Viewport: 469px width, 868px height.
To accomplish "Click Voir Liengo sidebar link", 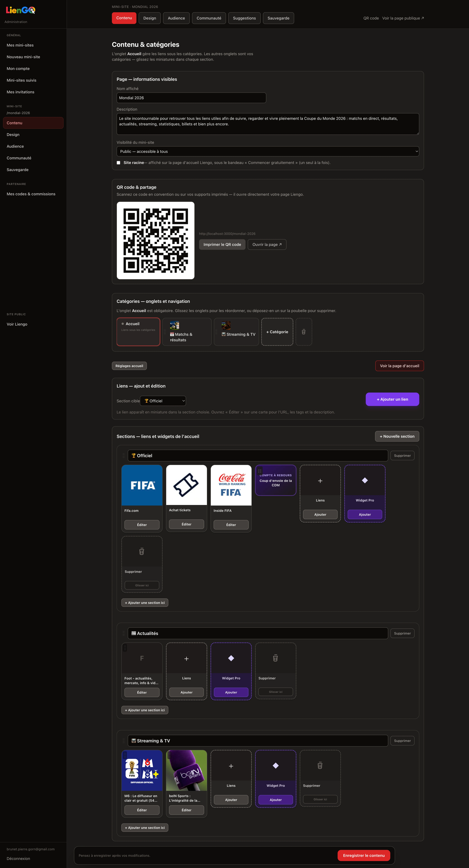I will tap(33, 324).
